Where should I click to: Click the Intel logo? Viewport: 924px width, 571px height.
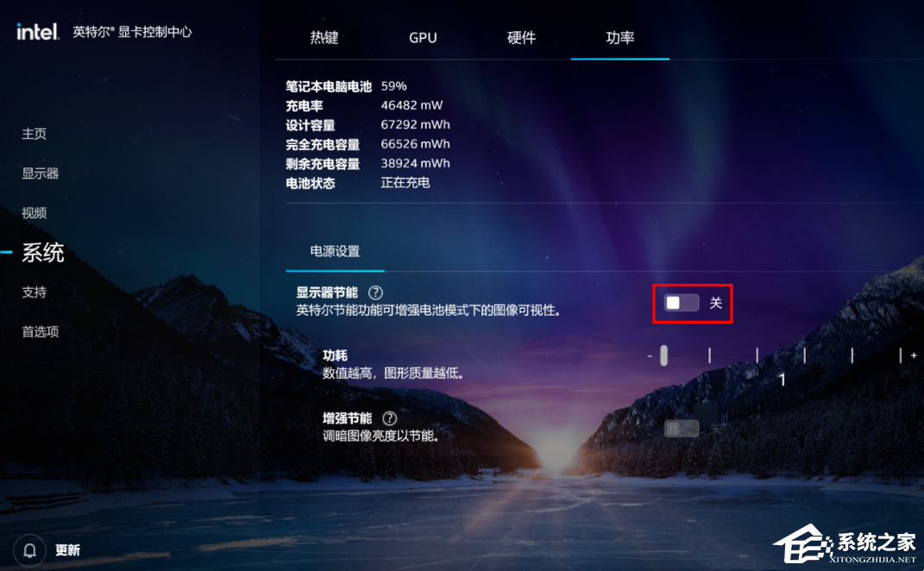[x=38, y=32]
